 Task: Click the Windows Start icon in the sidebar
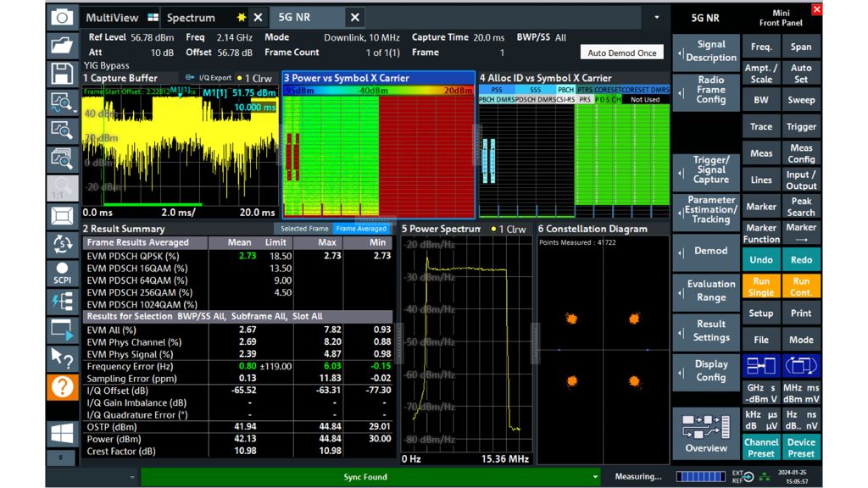click(x=64, y=434)
